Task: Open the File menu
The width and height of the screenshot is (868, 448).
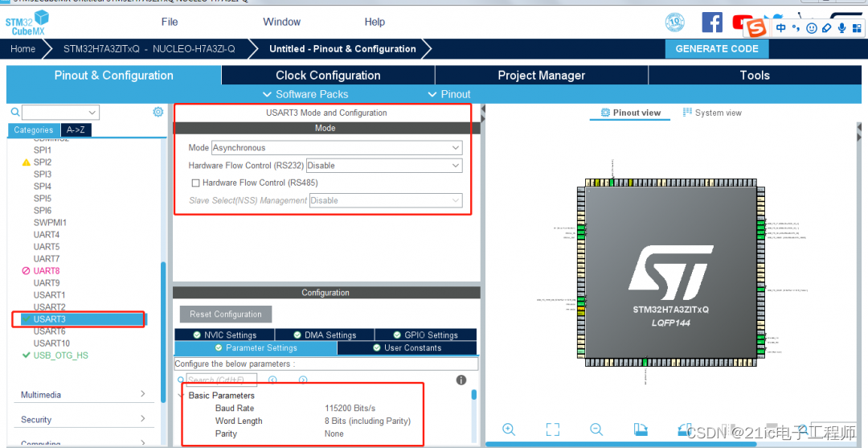Action: (170, 23)
